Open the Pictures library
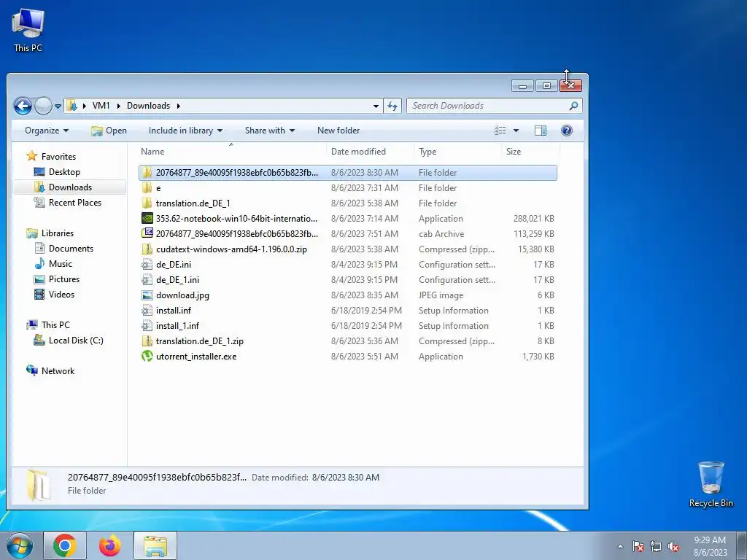 point(57,279)
